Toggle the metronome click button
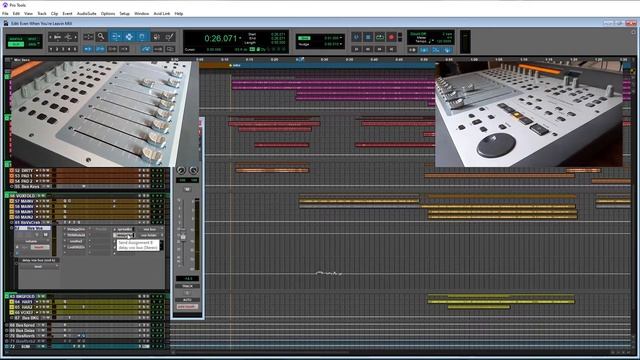Viewport: 640px width, 360px height. (x=424, y=49)
